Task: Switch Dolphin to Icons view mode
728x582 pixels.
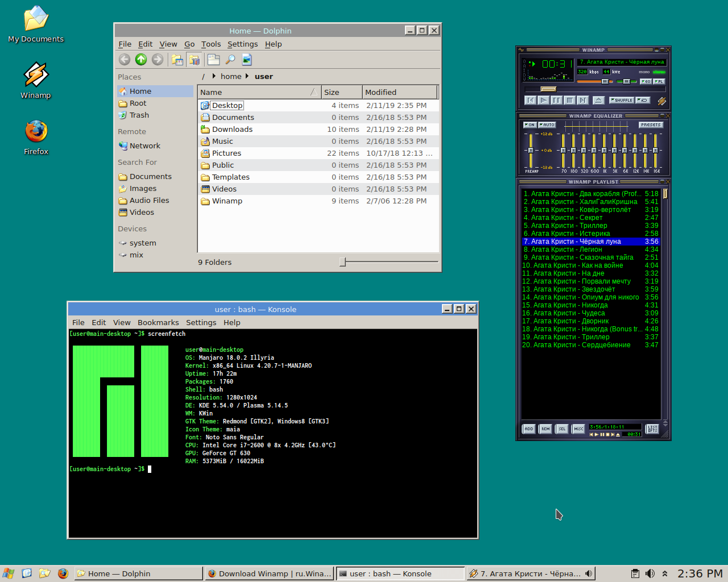Action: [177, 59]
